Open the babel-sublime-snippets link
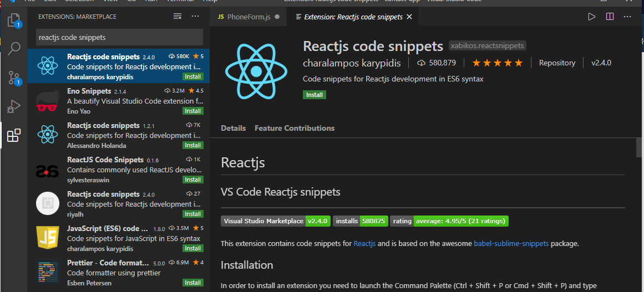This screenshot has height=292, width=644. (511, 243)
